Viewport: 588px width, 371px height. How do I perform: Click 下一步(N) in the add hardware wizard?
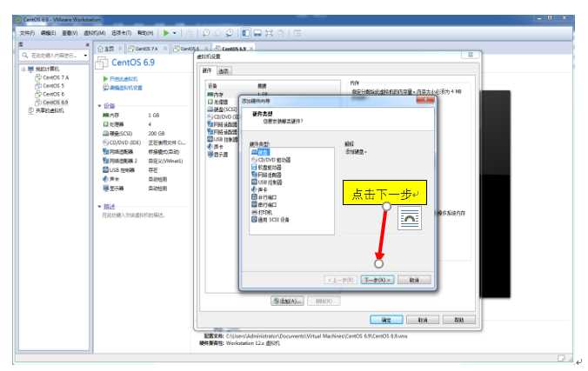click(378, 280)
